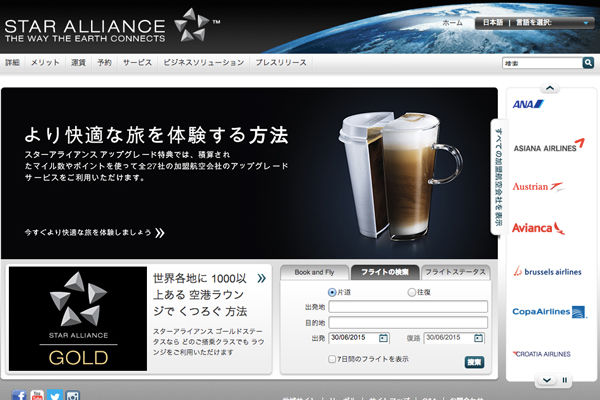Open the departure date calendar picker
This screenshot has height=400, width=600.
point(383,338)
